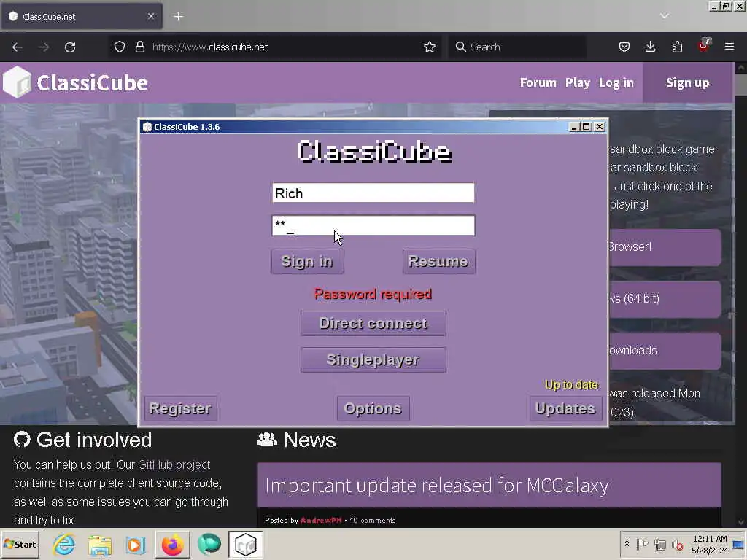Open the launcher Options button
This screenshot has height=560, width=747.
pyautogui.click(x=373, y=408)
